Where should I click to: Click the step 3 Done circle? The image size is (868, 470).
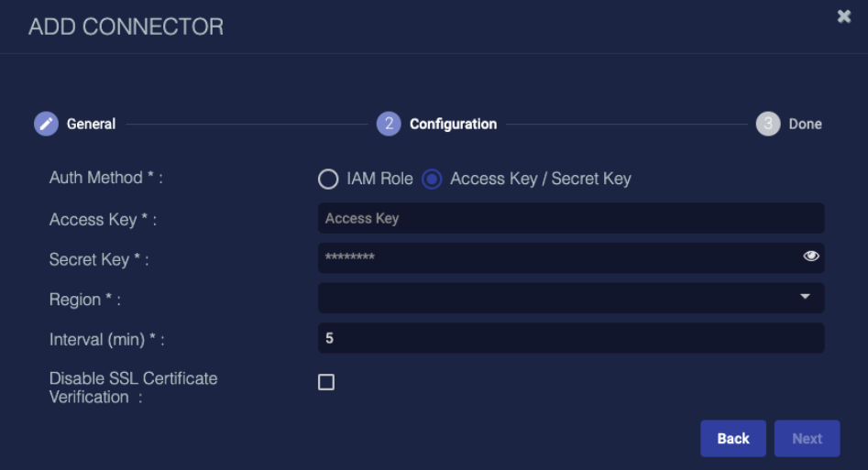coord(768,124)
